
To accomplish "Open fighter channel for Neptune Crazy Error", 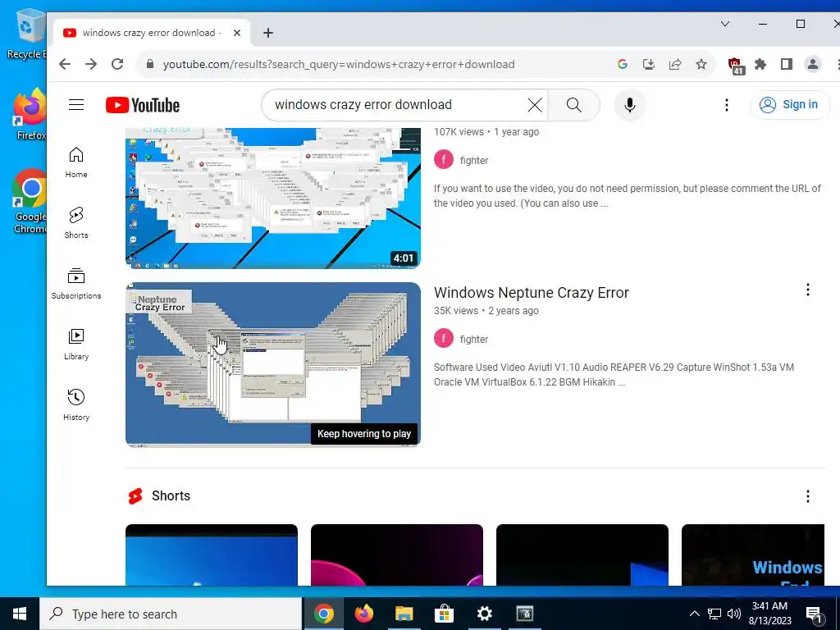I will (x=473, y=339).
